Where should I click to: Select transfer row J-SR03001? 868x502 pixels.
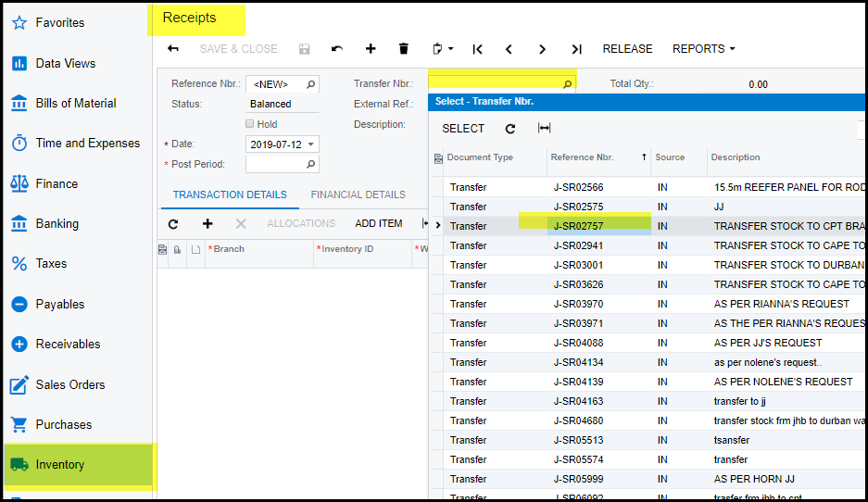click(578, 265)
